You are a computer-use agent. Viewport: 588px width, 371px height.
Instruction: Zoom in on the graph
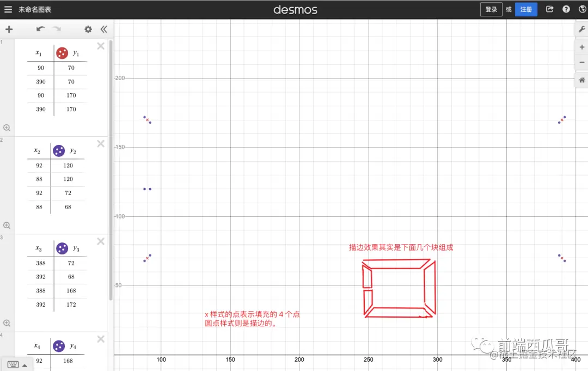click(x=581, y=47)
